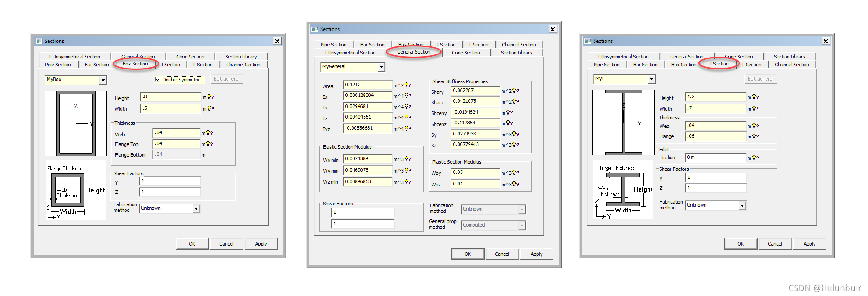Click the box cross-section preview image

tap(76, 123)
